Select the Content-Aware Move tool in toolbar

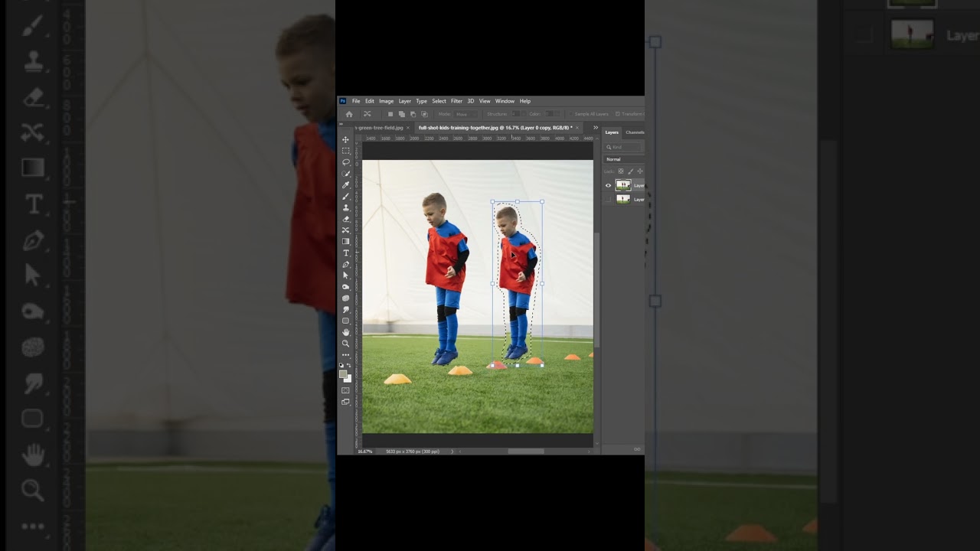(345, 230)
